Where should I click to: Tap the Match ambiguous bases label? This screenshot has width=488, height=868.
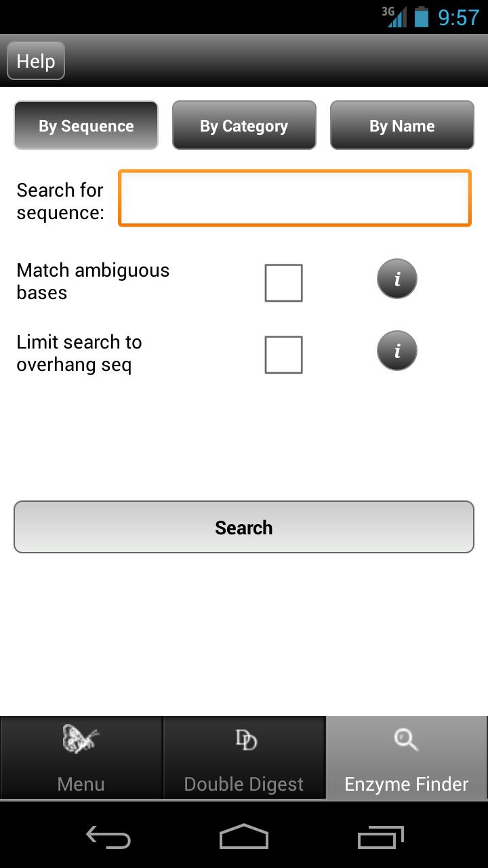coord(93,281)
